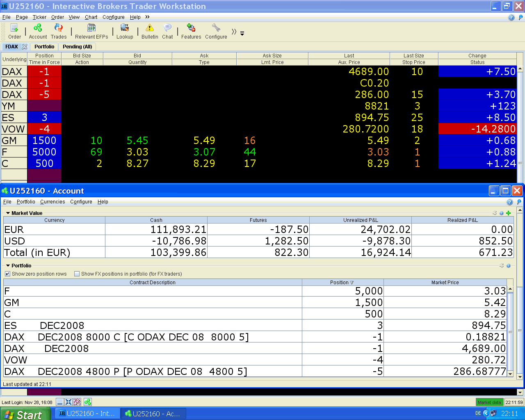Switch to Account window taskbar button
The width and height of the screenshot is (525, 420).
153,413
